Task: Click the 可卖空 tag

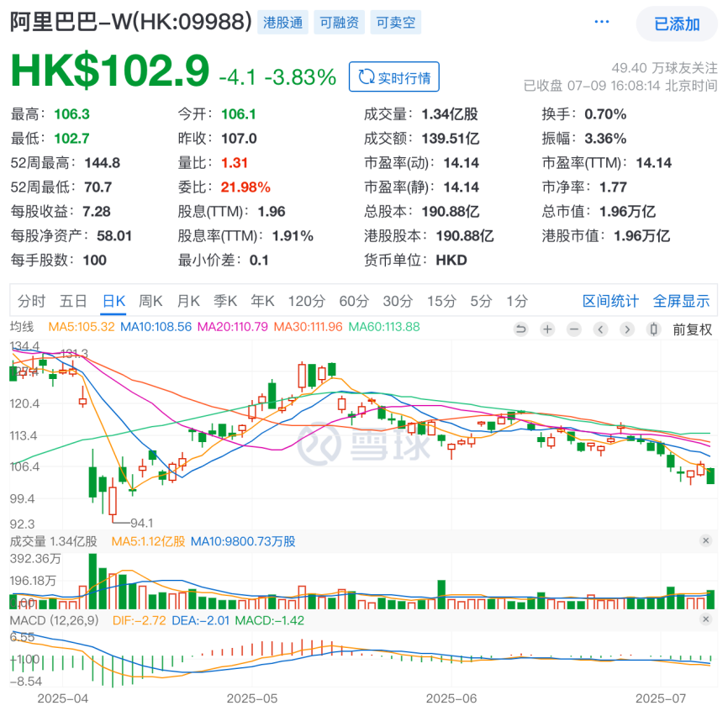Action: pyautogui.click(x=396, y=23)
